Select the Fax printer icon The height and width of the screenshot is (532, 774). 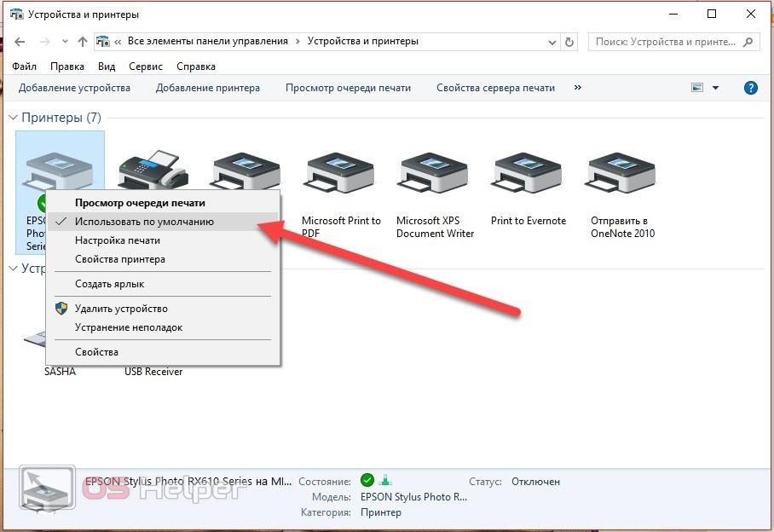click(x=153, y=171)
